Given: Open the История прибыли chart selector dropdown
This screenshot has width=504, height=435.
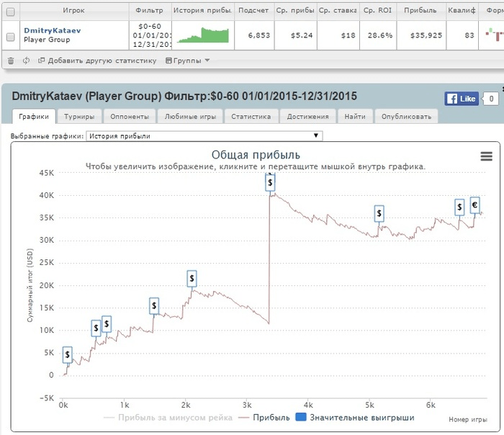Looking at the screenshot, I should coord(204,136).
